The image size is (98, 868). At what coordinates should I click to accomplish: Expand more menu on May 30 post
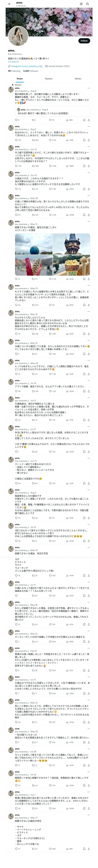pos(89,195)
